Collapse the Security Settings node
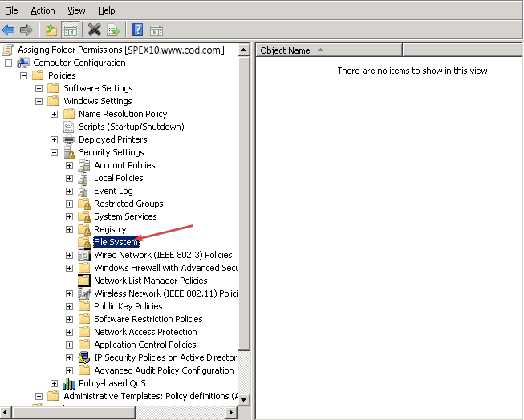The width and height of the screenshot is (524, 420). [54, 152]
